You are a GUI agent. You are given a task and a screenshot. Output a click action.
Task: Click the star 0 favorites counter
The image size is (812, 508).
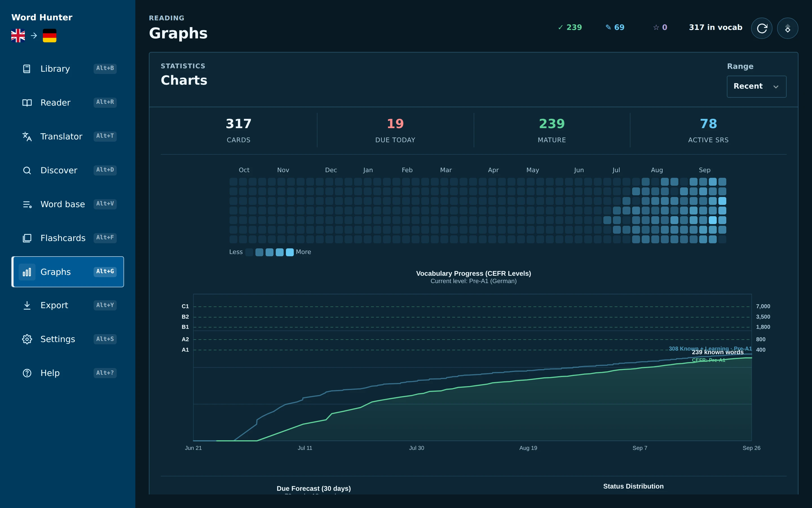tap(660, 27)
